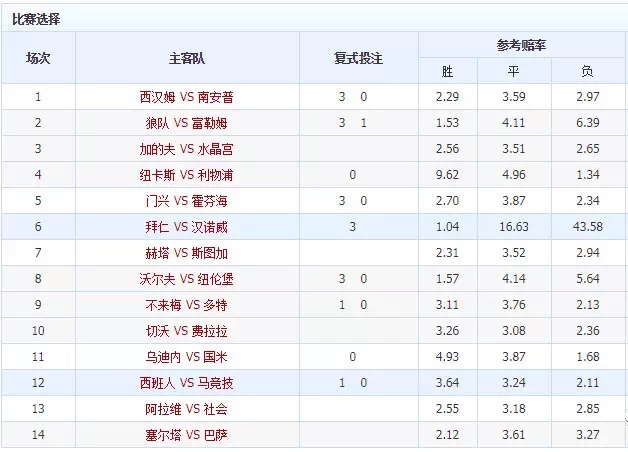The width and height of the screenshot is (628, 452).
Task: Click 加的夫 VS 水晶宫 team names
Action: pos(187,149)
